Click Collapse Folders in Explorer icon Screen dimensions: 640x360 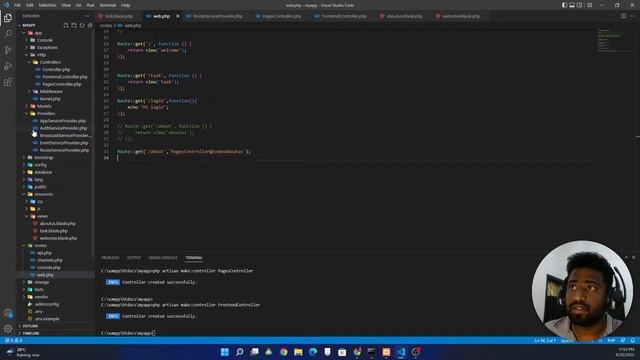point(90,25)
